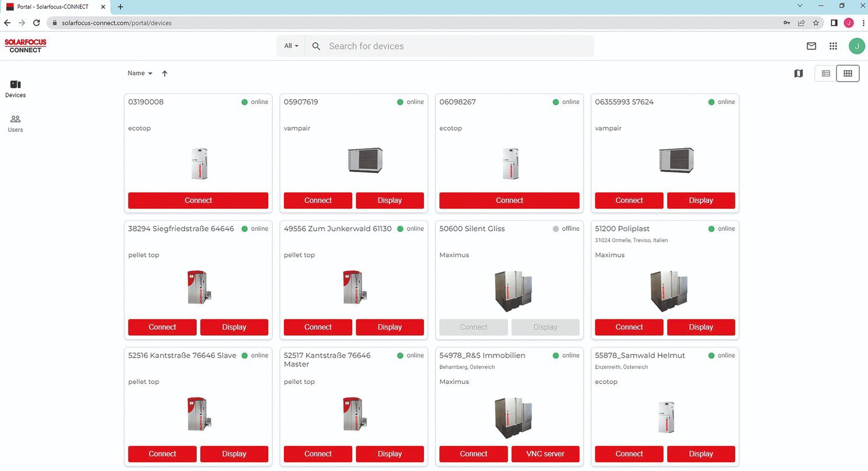Connect to device 06098267
Image resolution: width=868 pixels, height=471 pixels.
click(509, 200)
